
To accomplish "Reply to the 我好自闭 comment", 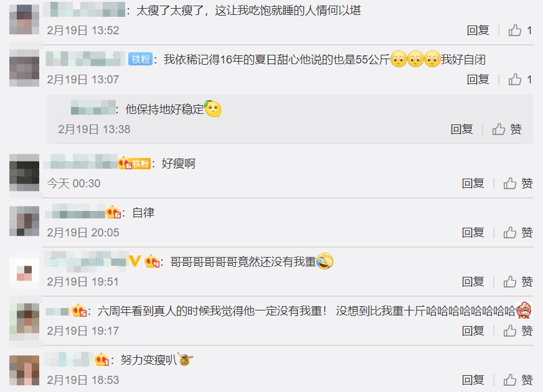I will [x=478, y=80].
